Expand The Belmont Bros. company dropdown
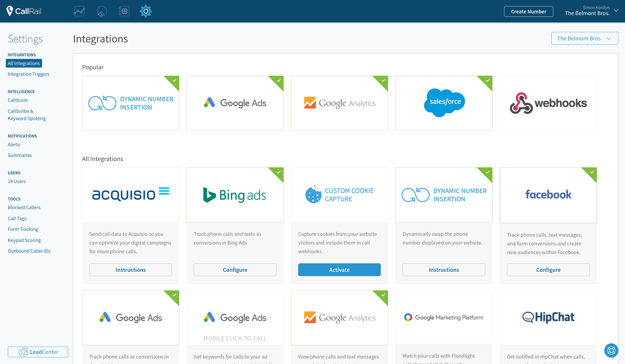The width and height of the screenshot is (625, 364). (x=584, y=38)
